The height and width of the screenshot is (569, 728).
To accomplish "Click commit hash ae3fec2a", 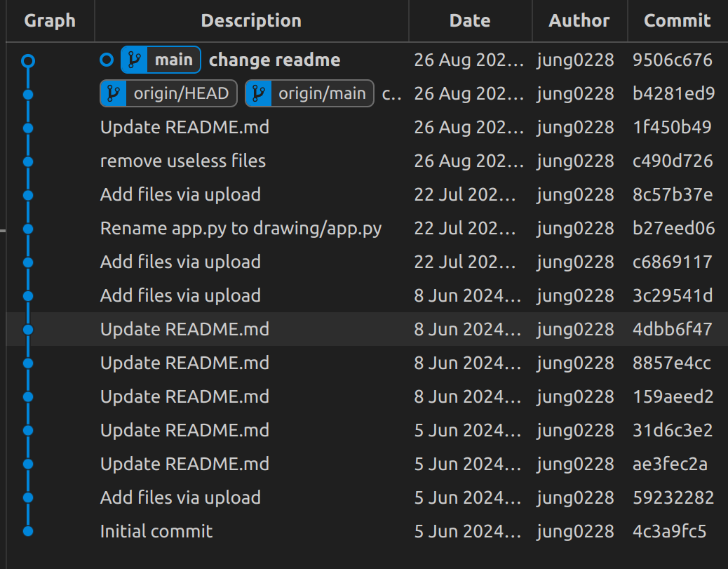I will 670,464.
